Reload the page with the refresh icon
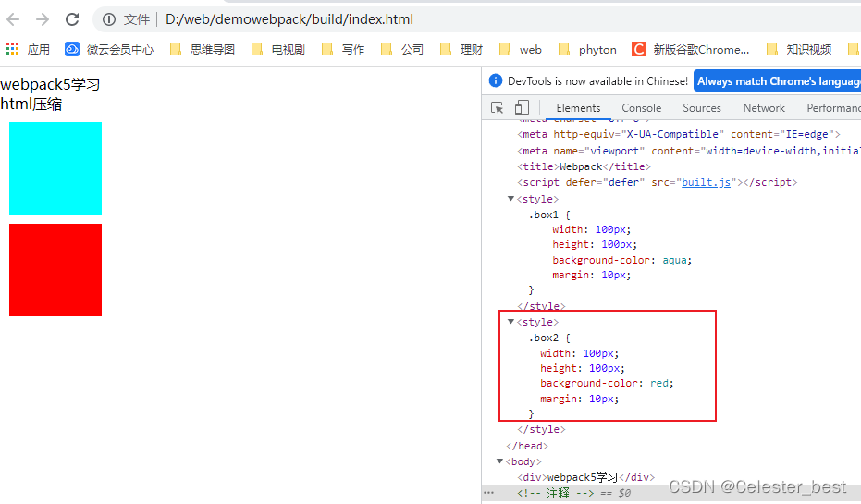 pyautogui.click(x=72, y=19)
